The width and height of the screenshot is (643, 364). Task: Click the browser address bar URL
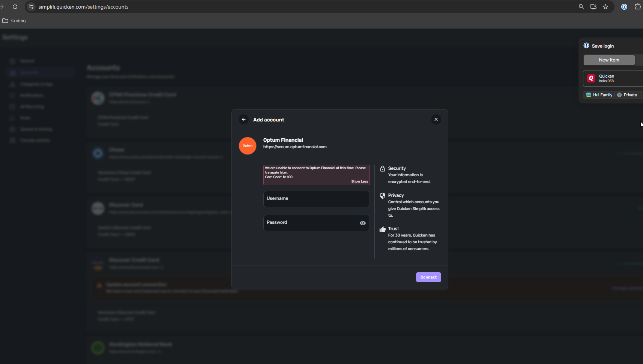(x=83, y=7)
